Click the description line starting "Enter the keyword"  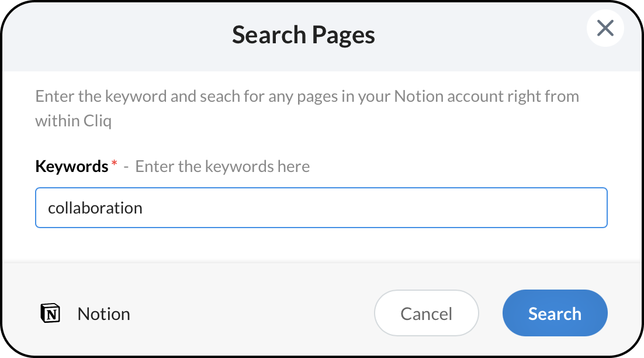(x=307, y=96)
